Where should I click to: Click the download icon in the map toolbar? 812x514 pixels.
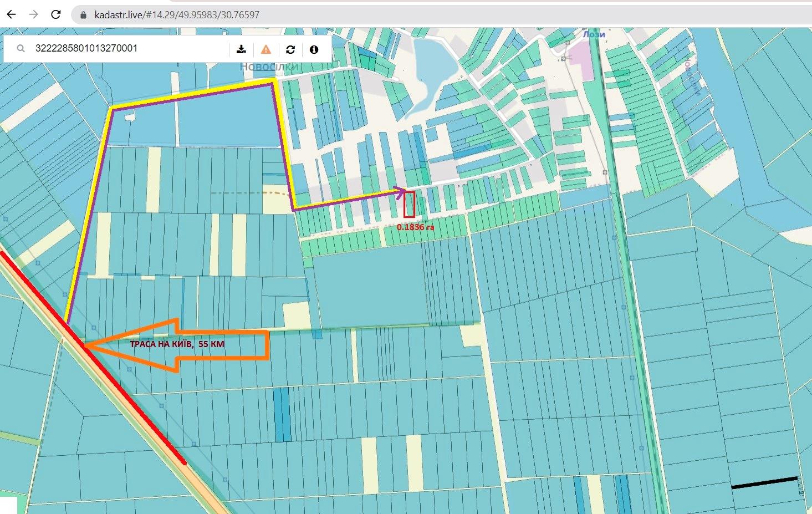(241, 49)
